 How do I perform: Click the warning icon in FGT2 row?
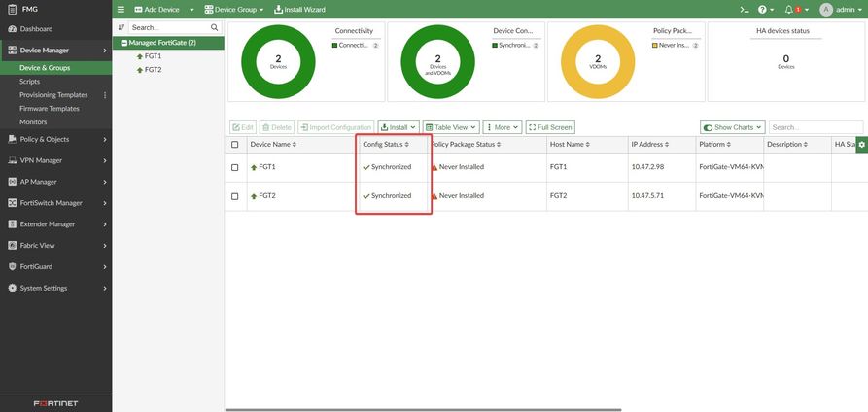pos(434,196)
